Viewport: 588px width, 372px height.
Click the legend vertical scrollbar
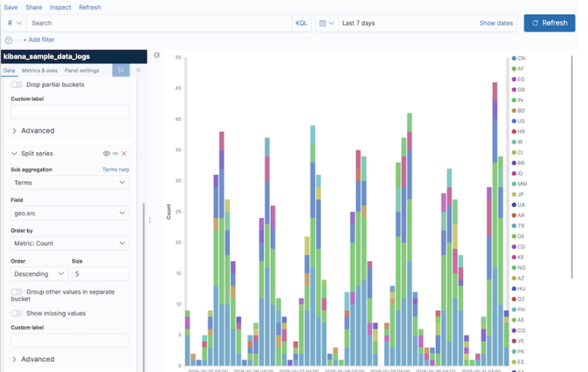(x=572, y=167)
